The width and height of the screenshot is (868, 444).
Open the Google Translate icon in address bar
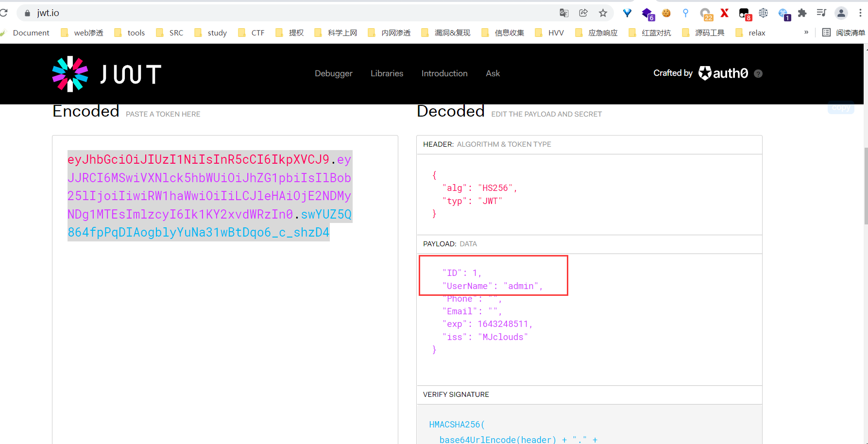(563, 13)
